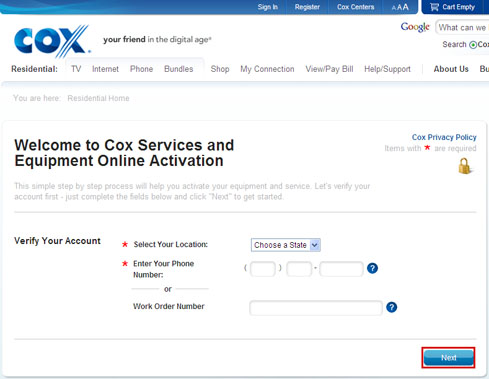Click the Next button
The height and width of the screenshot is (379, 489).
pos(448,358)
